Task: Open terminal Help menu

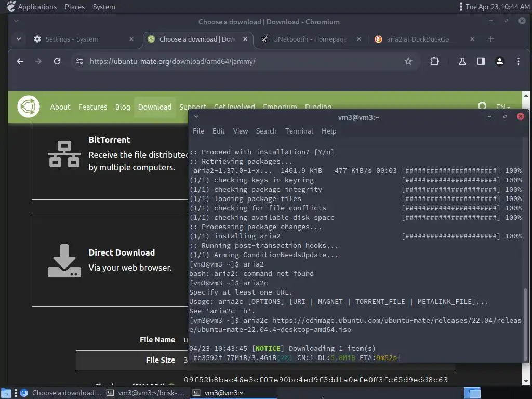Action: point(329,131)
